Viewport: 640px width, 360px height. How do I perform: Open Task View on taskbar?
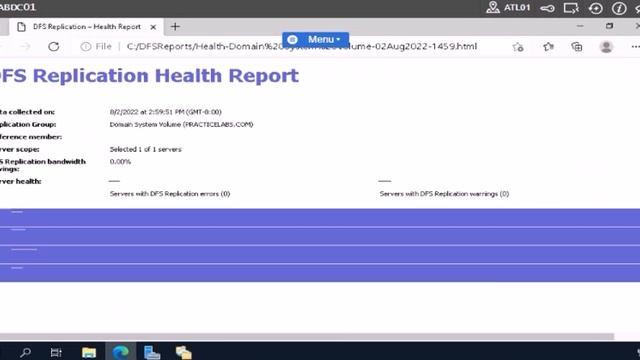tap(56, 352)
